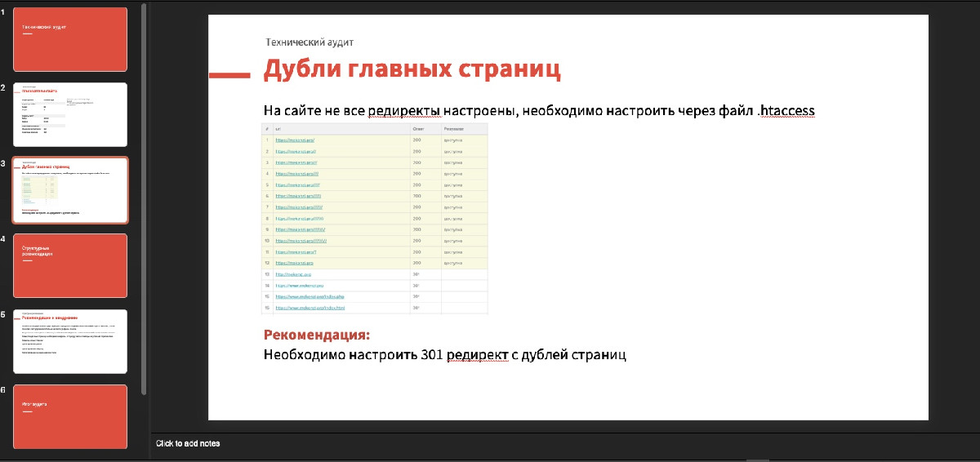This screenshot has height=462, width=980.
Task: Select slide 6 Итог аудита thumbnail
Action: pos(70,416)
